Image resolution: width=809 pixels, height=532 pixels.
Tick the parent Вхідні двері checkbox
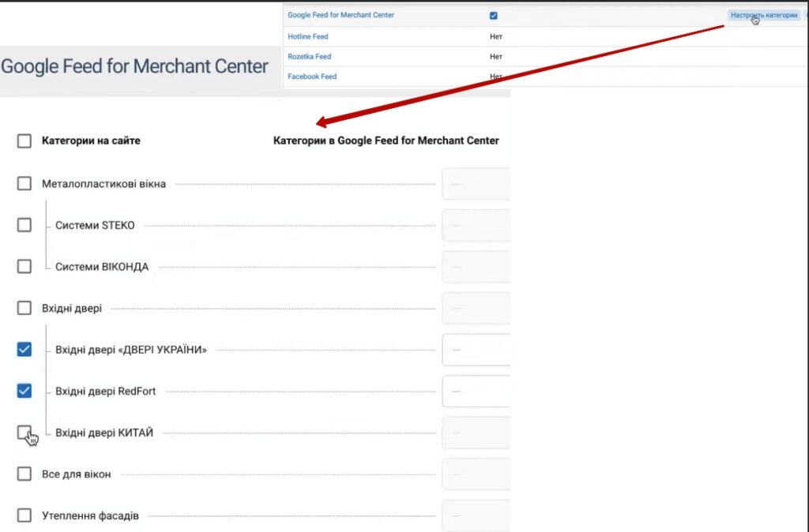coord(24,308)
